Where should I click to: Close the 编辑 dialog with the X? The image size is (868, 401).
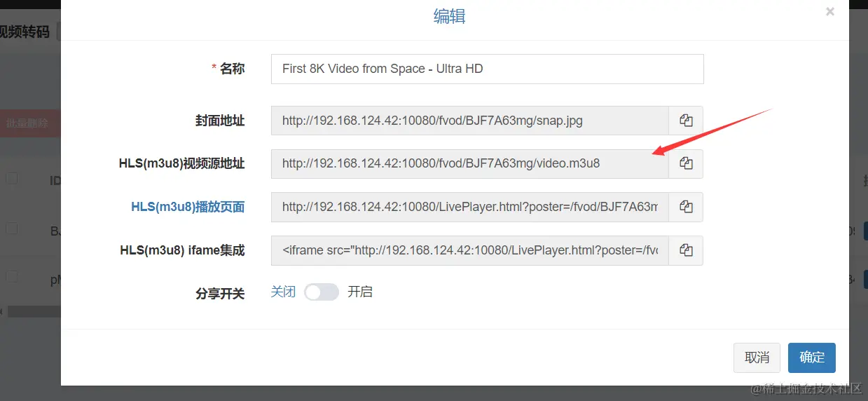click(829, 12)
